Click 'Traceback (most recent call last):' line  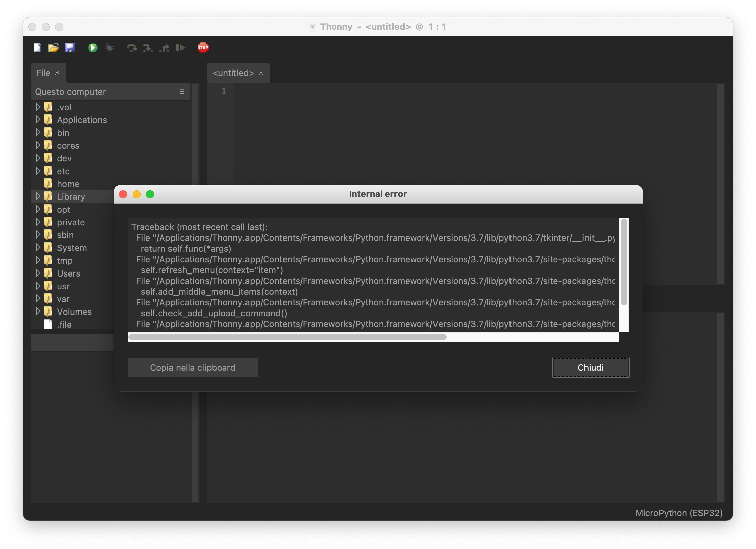tap(199, 227)
